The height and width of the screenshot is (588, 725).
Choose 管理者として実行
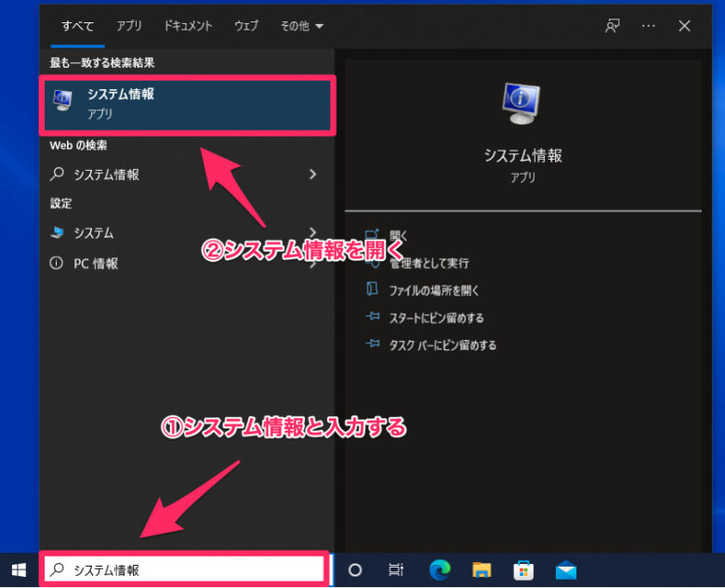428,264
